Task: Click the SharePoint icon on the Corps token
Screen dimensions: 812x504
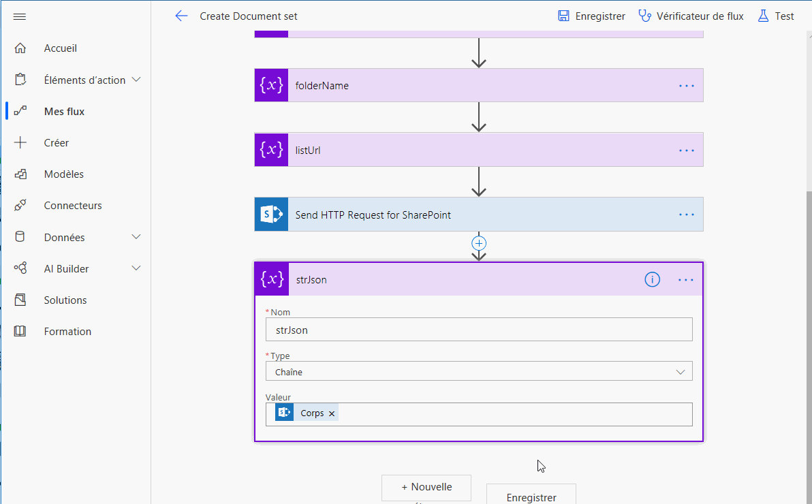Action: coord(284,413)
